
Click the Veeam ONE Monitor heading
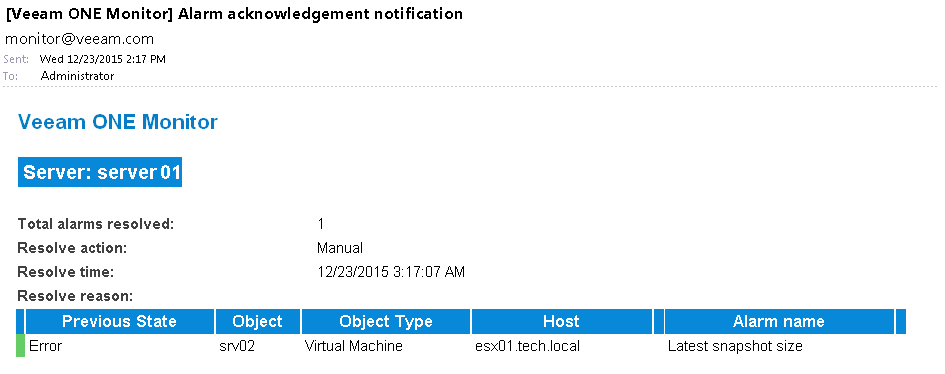click(118, 122)
